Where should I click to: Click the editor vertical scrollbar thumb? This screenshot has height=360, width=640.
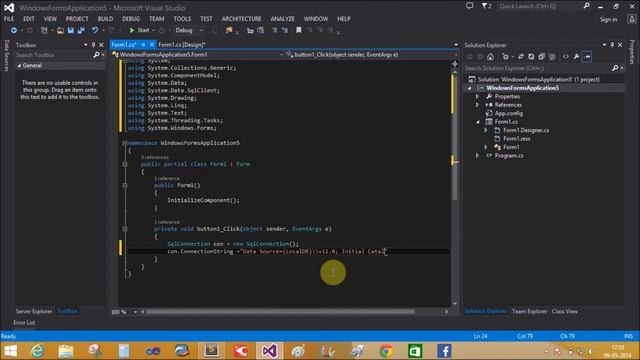pos(455,137)
